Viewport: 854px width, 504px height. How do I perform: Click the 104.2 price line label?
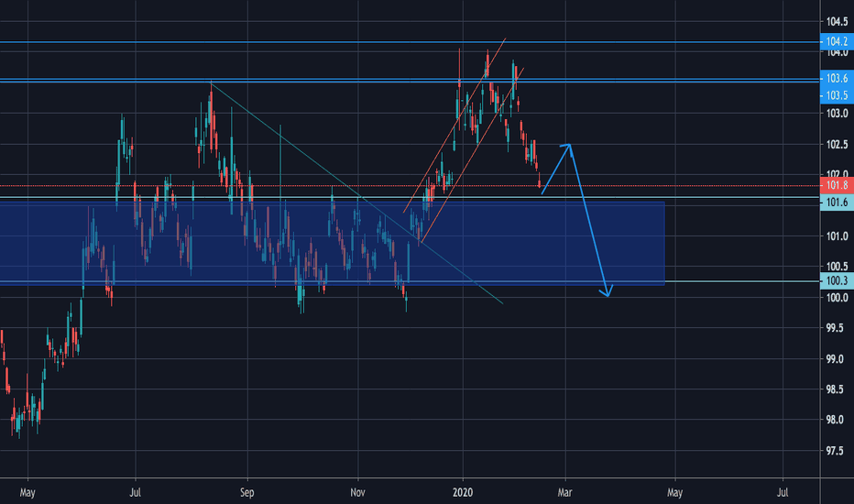pos(837,41)
